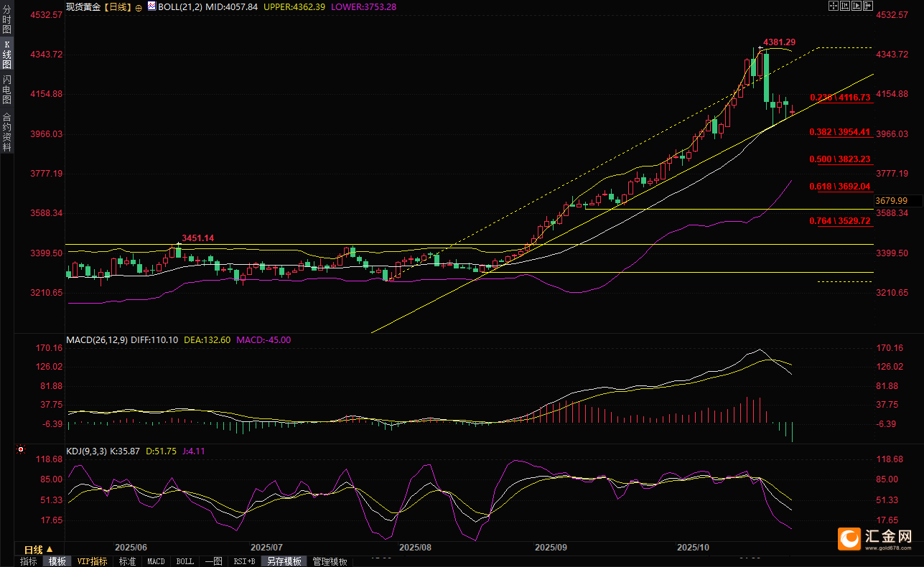Click the VIP指标 button
The height and width of the screenshot is (567, 924).
tap(92, 561)
